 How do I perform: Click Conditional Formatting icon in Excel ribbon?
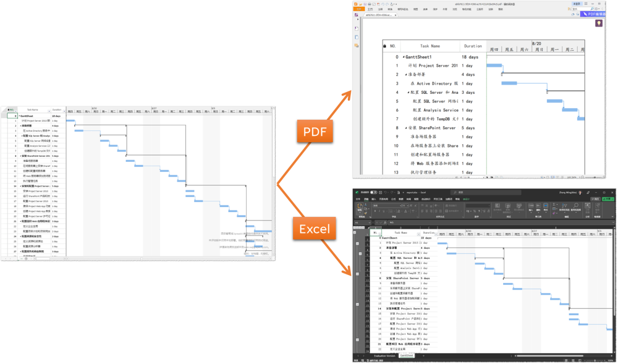[x=497, y=205]
